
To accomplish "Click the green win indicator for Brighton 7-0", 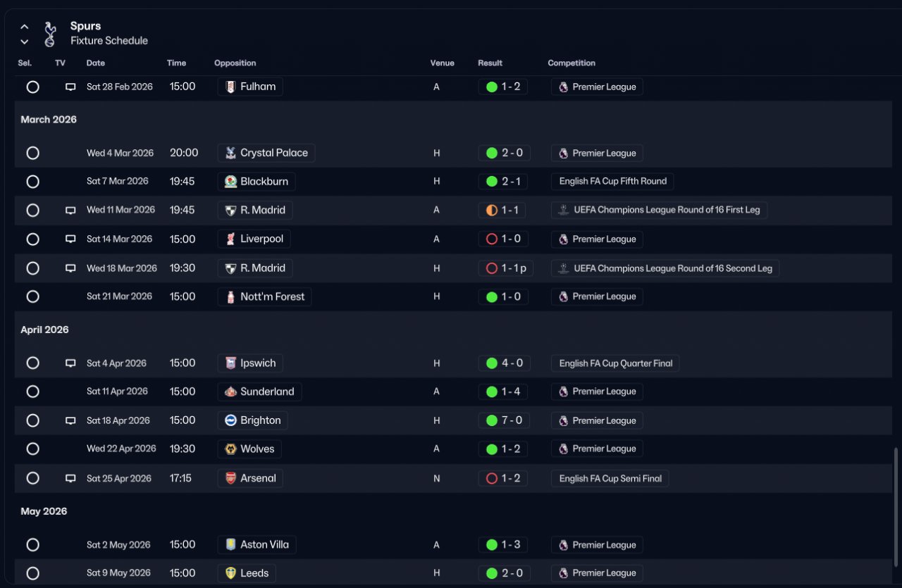I will tap(492, 420).
